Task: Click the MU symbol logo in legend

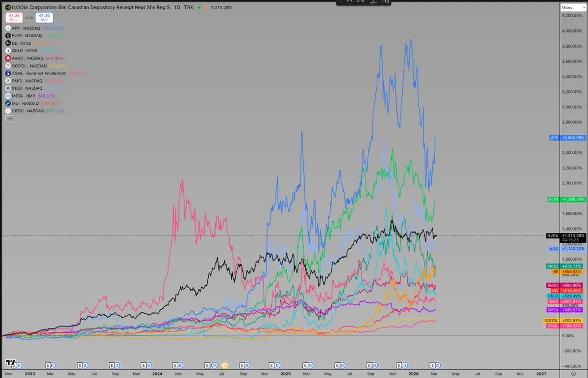Action: pyautogui.click(x=8, y=103)
